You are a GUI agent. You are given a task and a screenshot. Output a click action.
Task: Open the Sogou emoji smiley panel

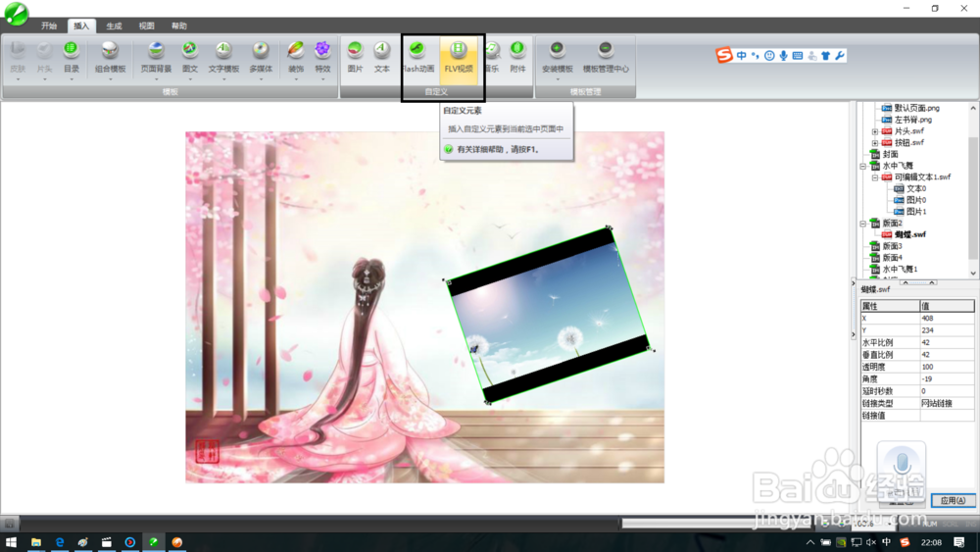(x=769, y=56)
